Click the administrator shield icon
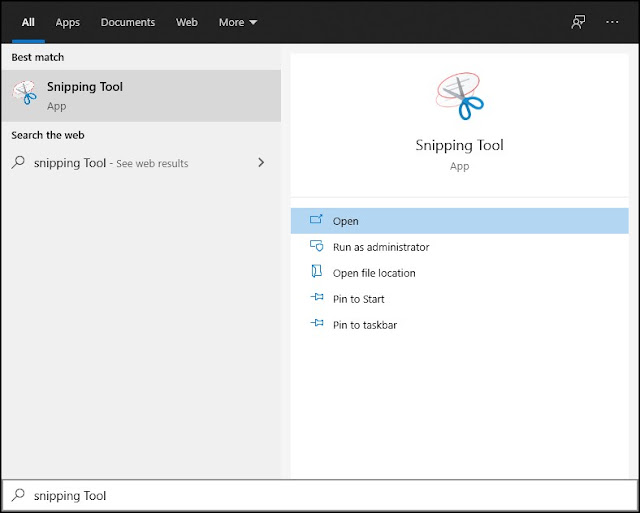The width and height of the screenshot is (640, 513). pyautogui.click(x=316, y=246)
